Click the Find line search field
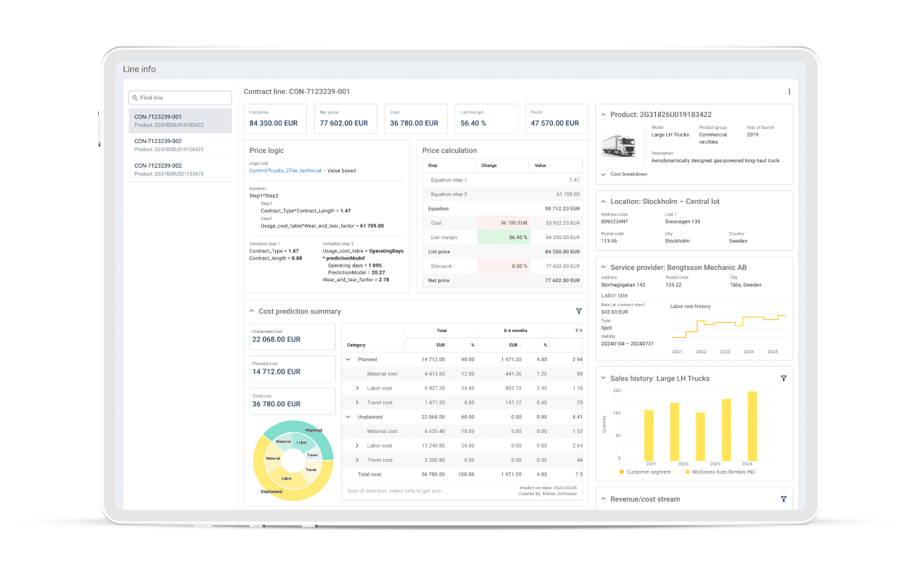917x588 pixels. click(x=183, y=98)
